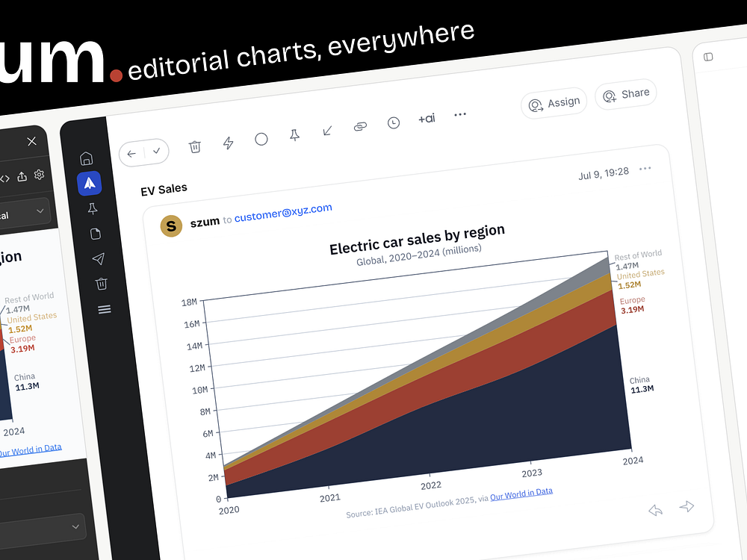Image resolution: width=747 pixels, height=560 pixels.
Task: Click the Electric car sales by region title
Action: coord(417,240)
